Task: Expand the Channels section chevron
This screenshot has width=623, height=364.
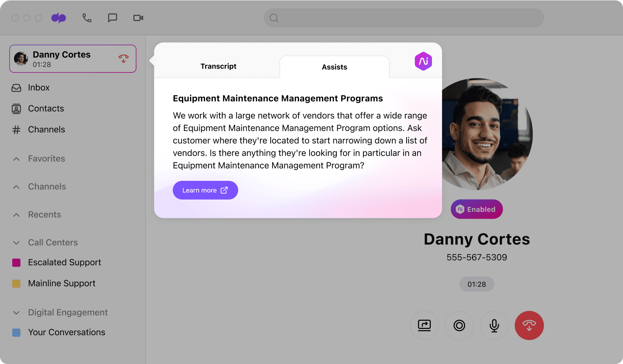Action: point(16,187)
